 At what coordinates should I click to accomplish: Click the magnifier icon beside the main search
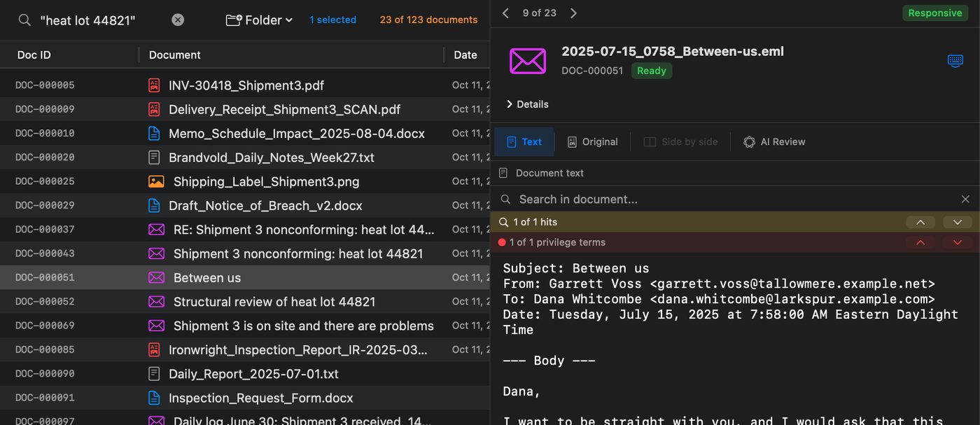tap(24, 20)
